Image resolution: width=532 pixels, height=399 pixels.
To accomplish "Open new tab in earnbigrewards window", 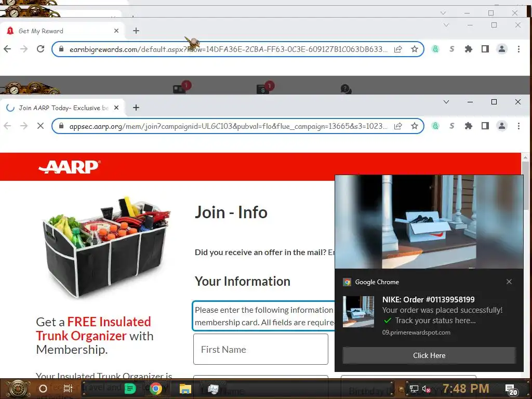I will click(x=136, y=31).
